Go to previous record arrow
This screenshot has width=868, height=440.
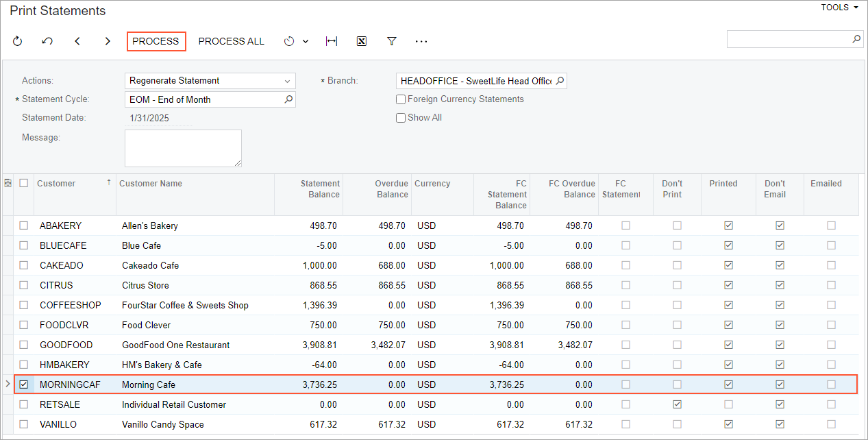point(77,41)
